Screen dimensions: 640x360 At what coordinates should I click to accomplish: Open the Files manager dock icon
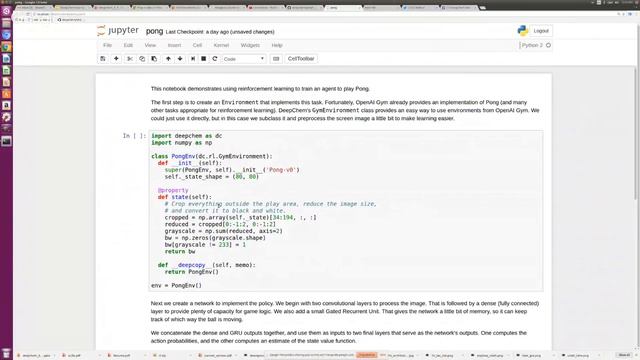pos(6,23)
